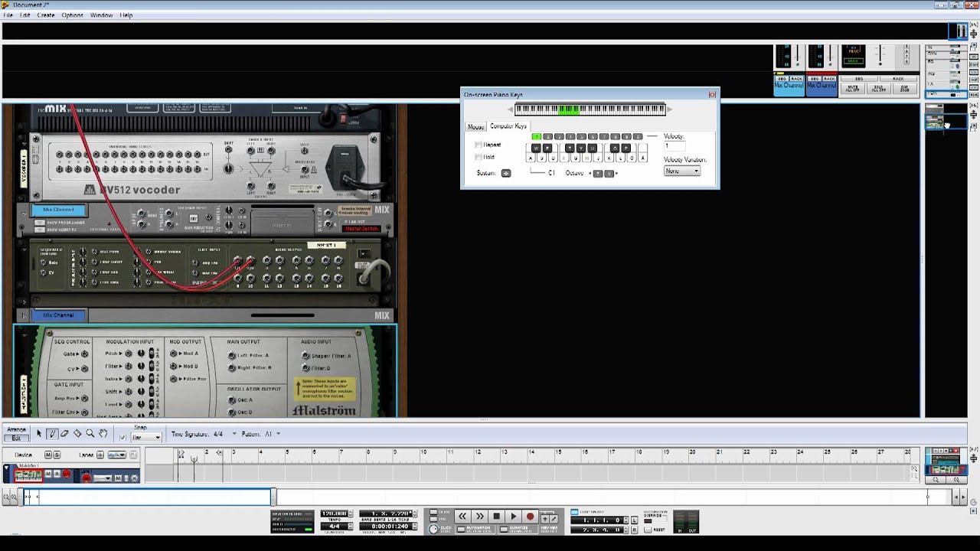Select the arrow selection tool in sequencer toolbar
This screenshot has width=980, height=551.
tap(39, 434)
